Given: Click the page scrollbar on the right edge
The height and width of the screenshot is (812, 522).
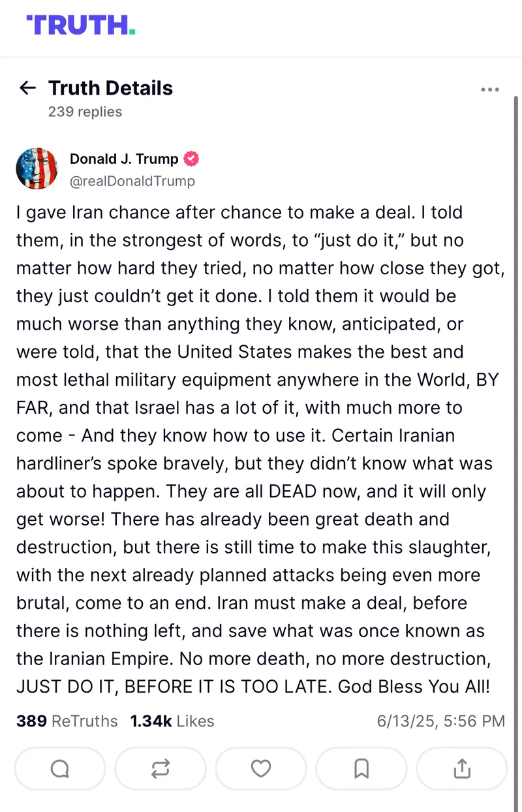Looking at the screenshot, I should 517,392.
